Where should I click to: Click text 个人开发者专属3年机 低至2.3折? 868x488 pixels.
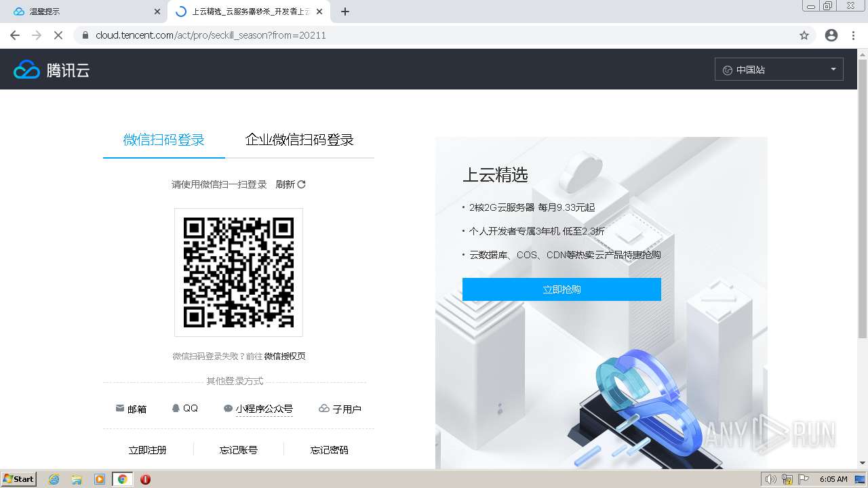pyautogui.click(x=536, y=231)
